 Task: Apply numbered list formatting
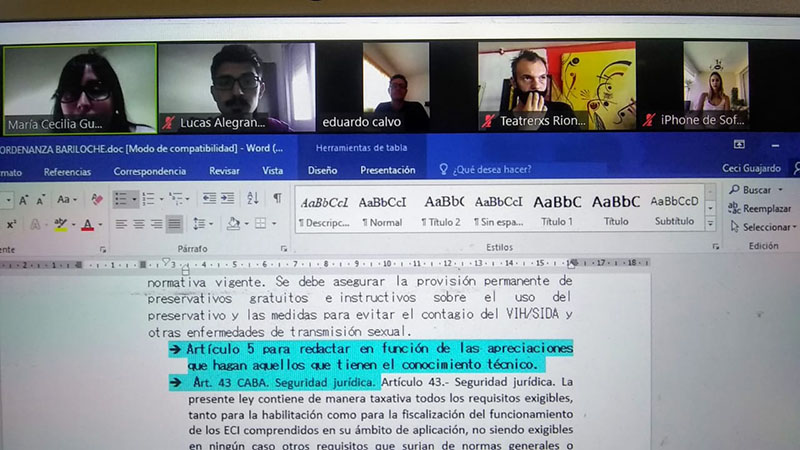point(148,199)
